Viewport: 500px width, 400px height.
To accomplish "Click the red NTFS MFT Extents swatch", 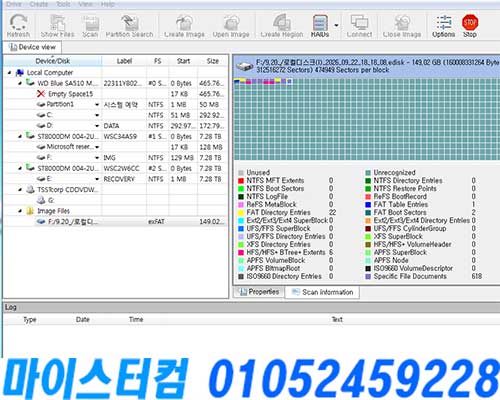I will coord(241,181).
